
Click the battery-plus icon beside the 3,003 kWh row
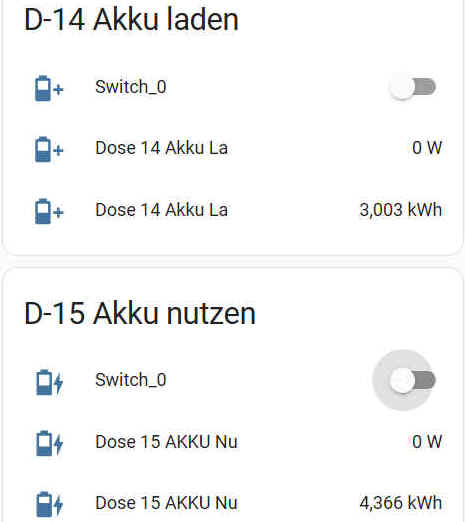pyautogui.click(x=49, y=211)
